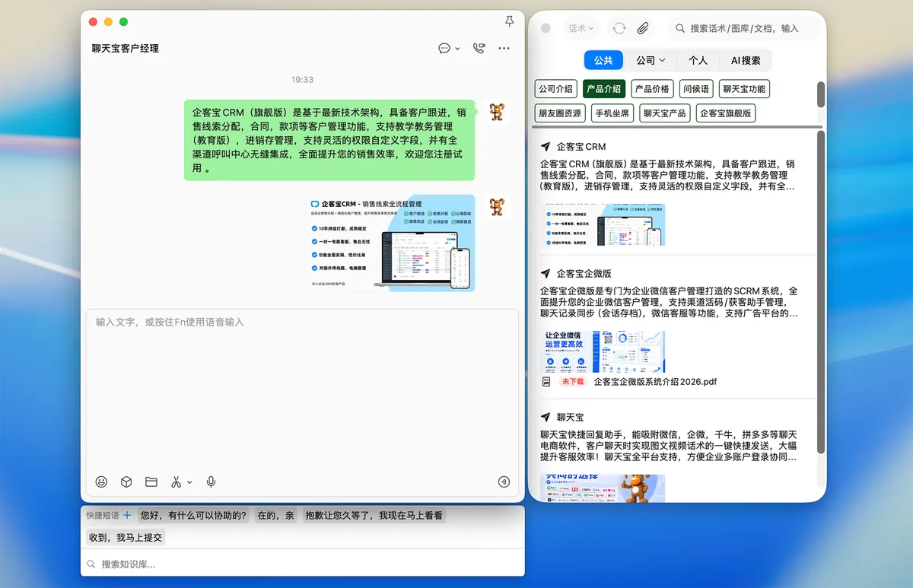Click the microphone voice input icon
Screen dimensions: 913x588
(211, 482)
